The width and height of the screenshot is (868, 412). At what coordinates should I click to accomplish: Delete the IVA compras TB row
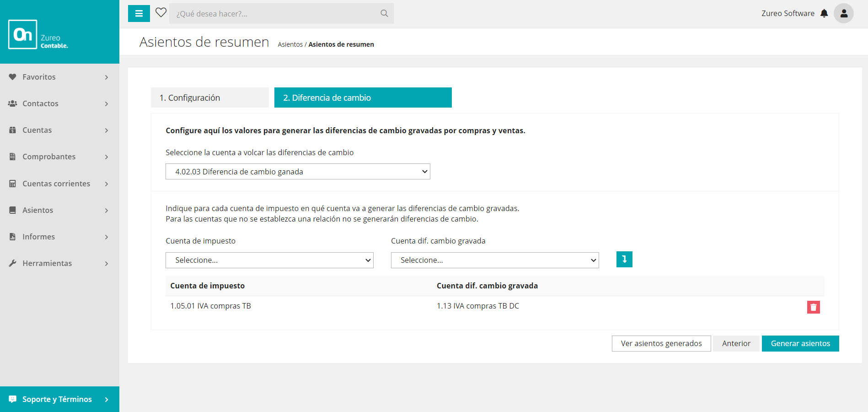tap(813, 307)
